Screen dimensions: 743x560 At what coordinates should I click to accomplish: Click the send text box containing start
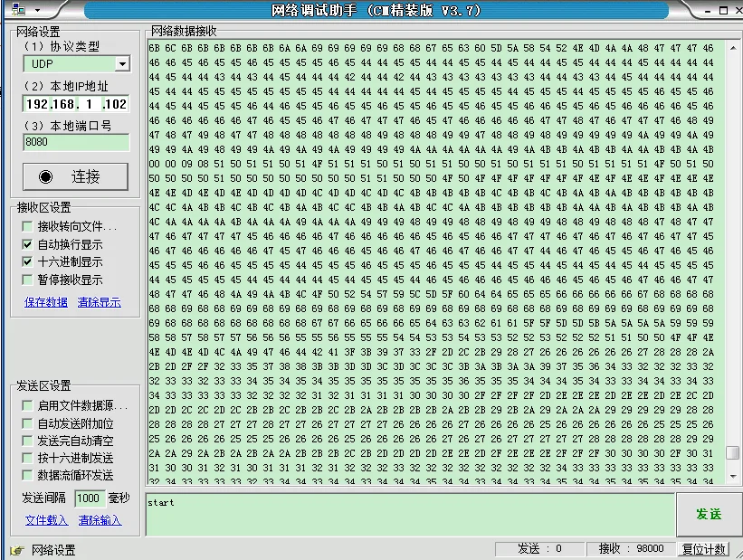click(410, 515)
